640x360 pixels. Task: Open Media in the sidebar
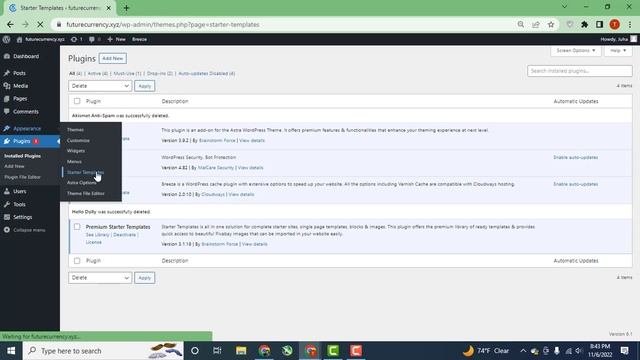(x=20, y=86)
